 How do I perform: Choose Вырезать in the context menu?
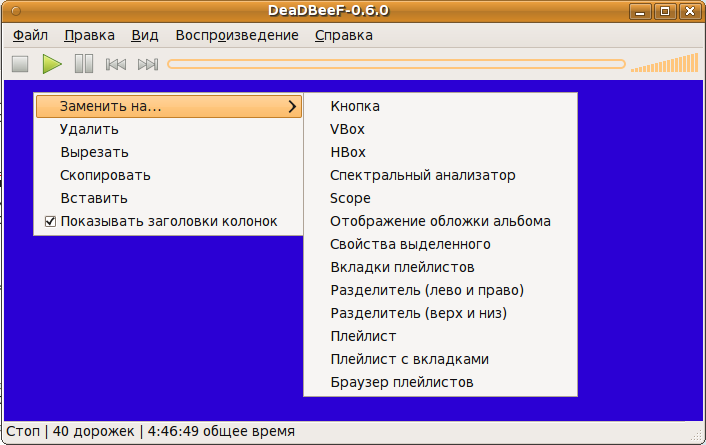(x=168, y=152)
